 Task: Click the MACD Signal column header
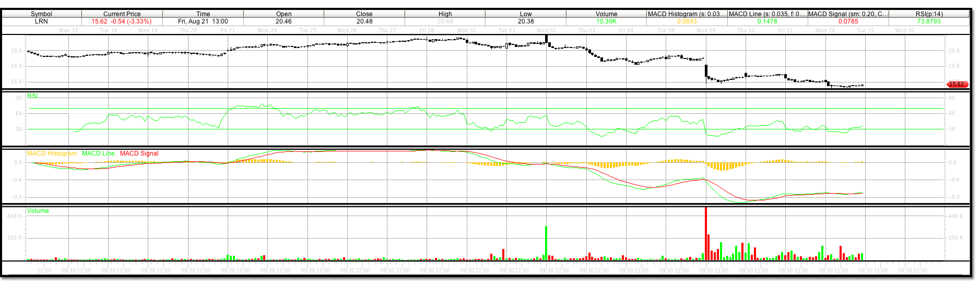tap(848, 14)
